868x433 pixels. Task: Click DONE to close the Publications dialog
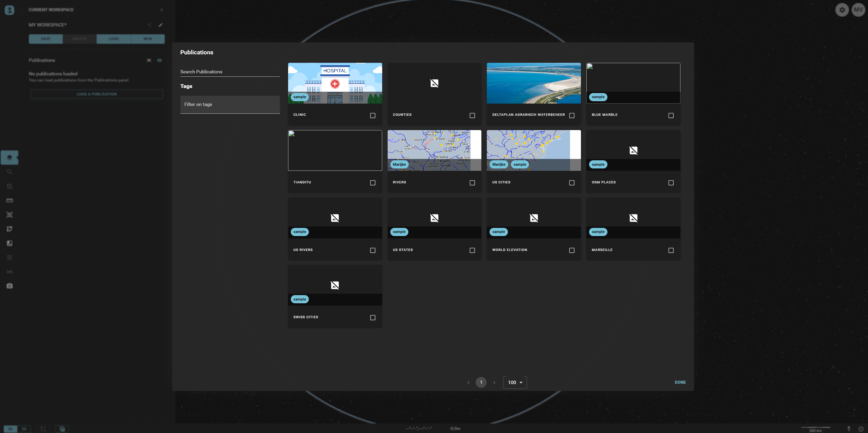click(680, 382)
